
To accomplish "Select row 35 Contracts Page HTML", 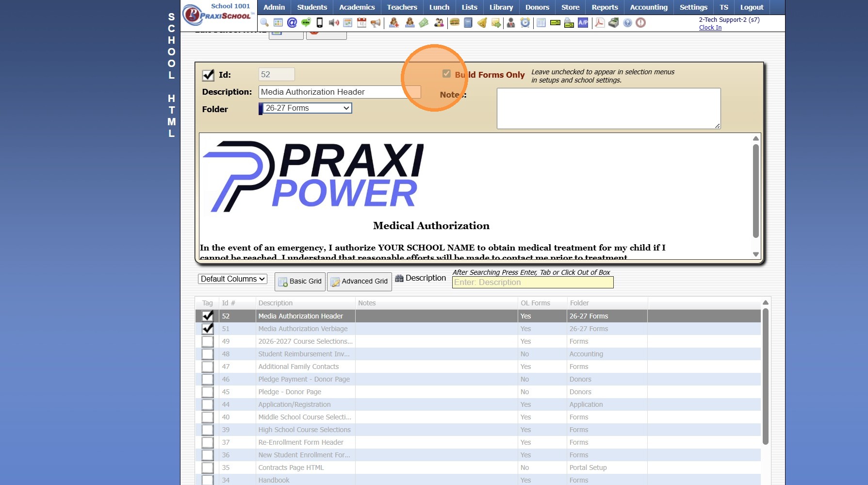I will [478, 468].
